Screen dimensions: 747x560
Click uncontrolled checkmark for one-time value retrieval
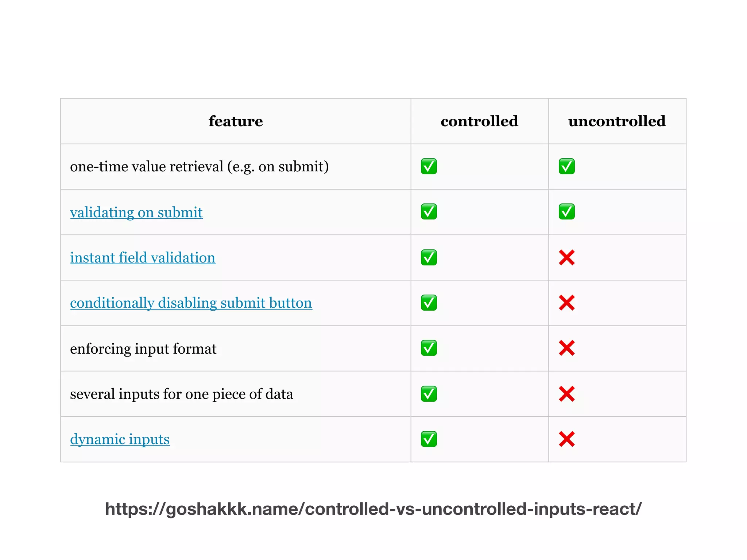pos(566,166)
